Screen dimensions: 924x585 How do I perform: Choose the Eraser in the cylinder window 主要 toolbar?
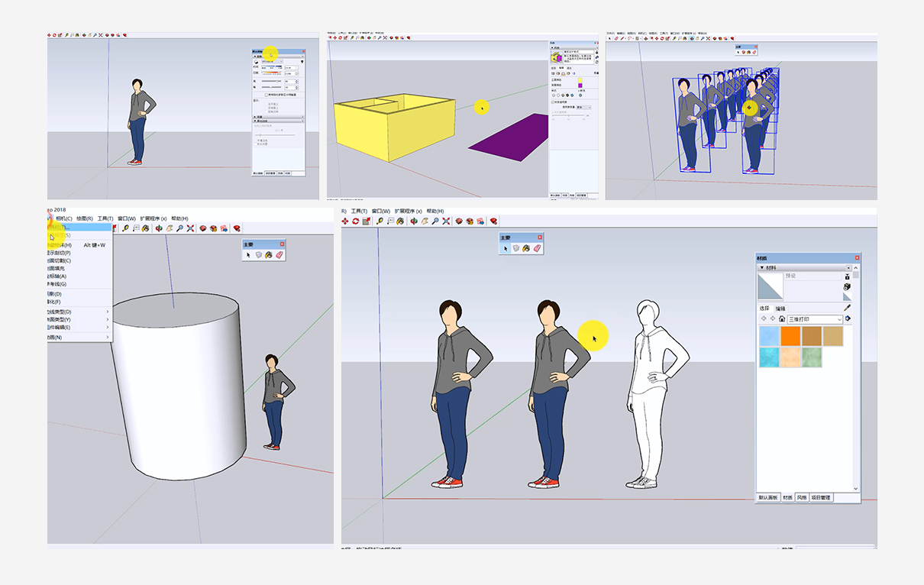pos(279,255)
